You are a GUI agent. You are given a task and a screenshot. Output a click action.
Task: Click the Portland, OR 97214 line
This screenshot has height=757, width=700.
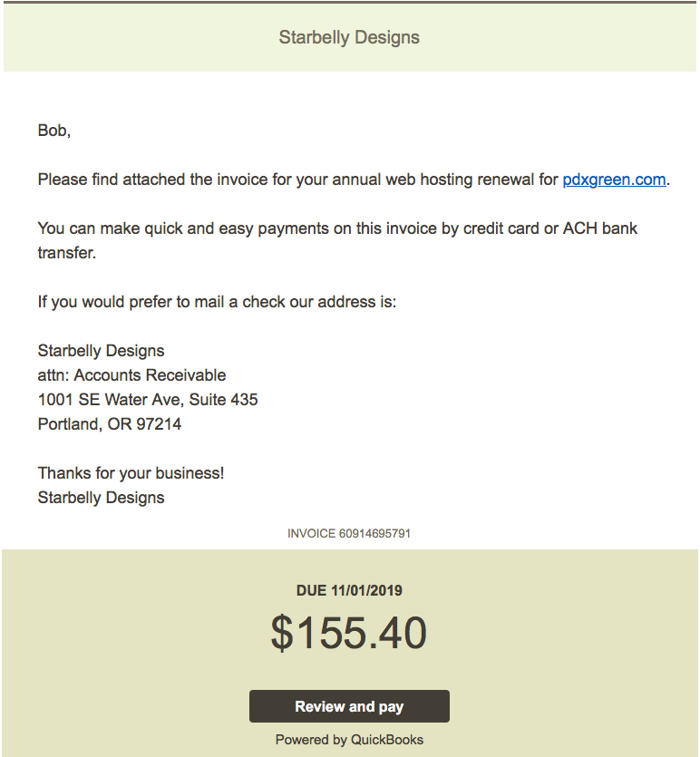point(110,424)
